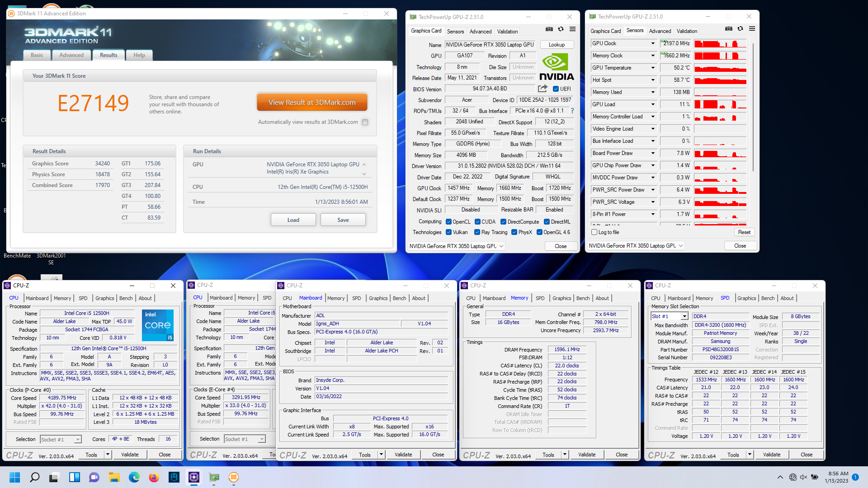Viewport: 868px width, 488px height.
Task: Open GPU selector dropdown in GPU-Z Graphics Card window
Action: 456,246
